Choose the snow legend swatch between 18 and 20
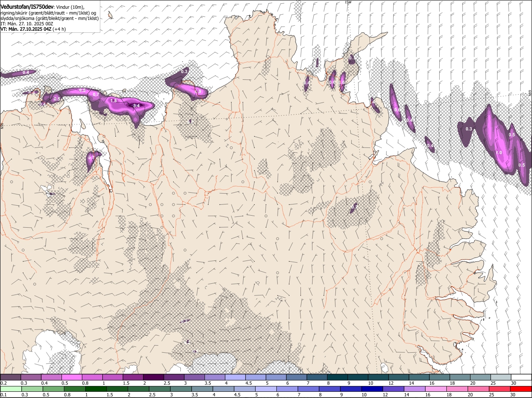 pyautogui.click(x=460, y=377)
